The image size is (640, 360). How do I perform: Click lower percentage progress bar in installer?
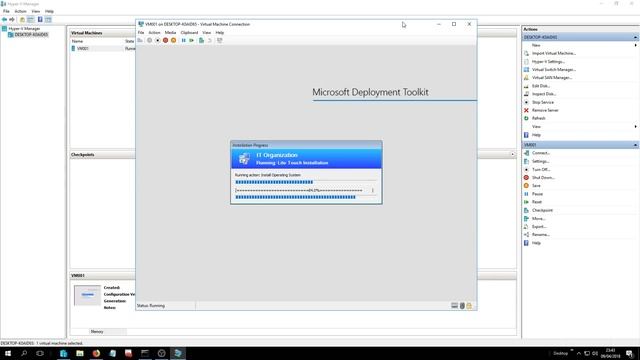(306, 197)
